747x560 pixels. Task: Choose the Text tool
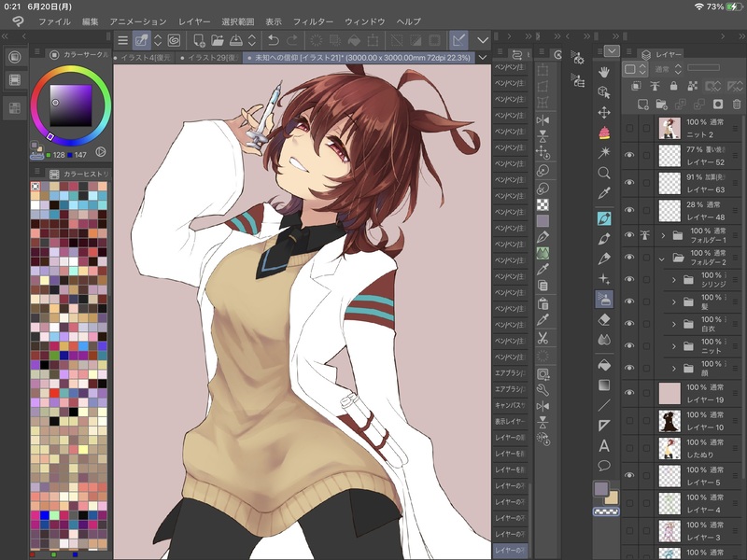(604, 445)
